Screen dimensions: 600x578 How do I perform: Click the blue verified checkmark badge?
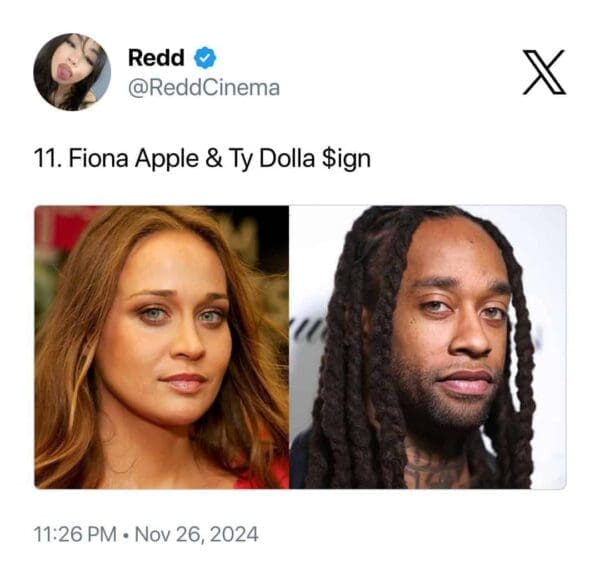[205, 58]
